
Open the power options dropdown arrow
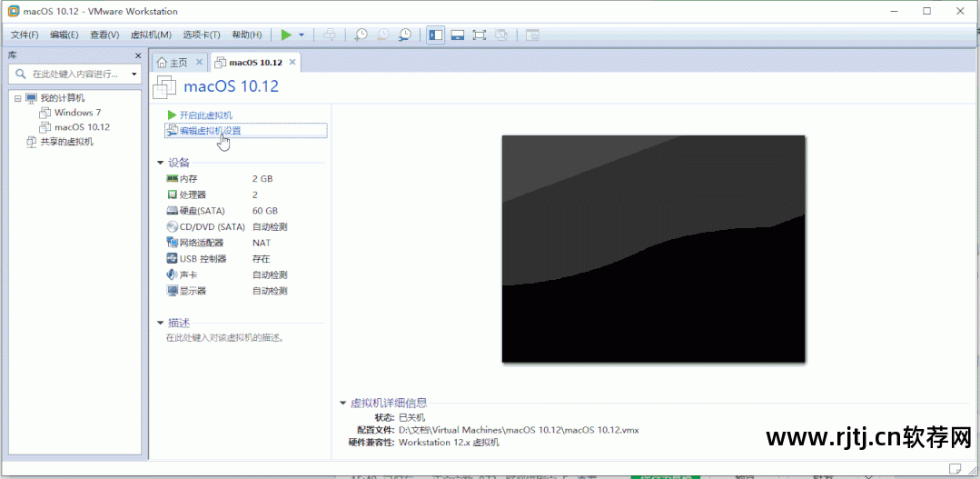tap(302, 35)
